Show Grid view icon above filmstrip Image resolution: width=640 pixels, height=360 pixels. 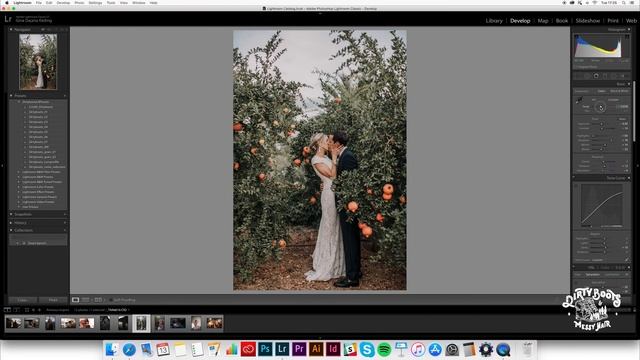click(x=27, y=310)
